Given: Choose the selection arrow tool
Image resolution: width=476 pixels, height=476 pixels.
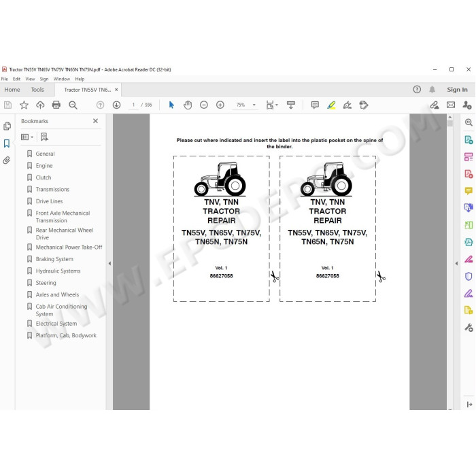Looking at the screenshot, I should coord(171,105).
